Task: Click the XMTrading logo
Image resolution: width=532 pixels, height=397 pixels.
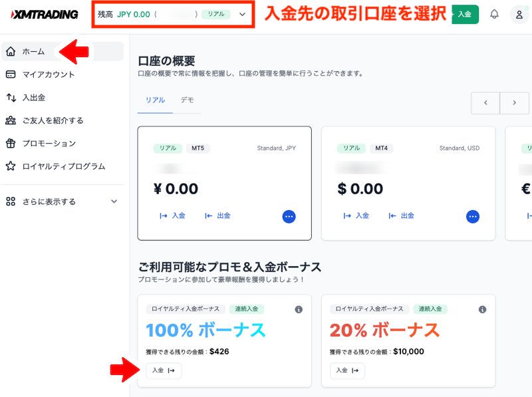Action: pyautogui.click(x=45, y=14)
